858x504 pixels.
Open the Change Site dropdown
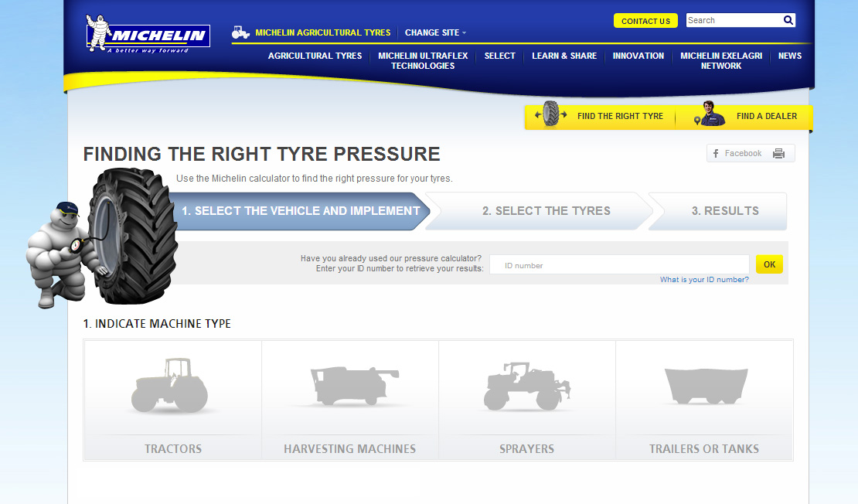[435, 32]
